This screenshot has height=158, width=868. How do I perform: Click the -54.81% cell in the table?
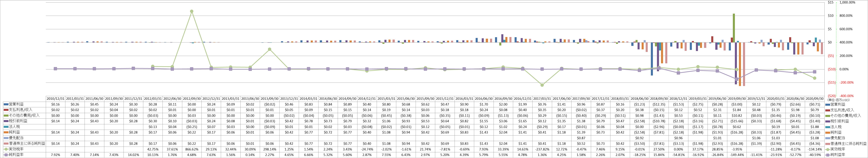click(x=679, y=155)
